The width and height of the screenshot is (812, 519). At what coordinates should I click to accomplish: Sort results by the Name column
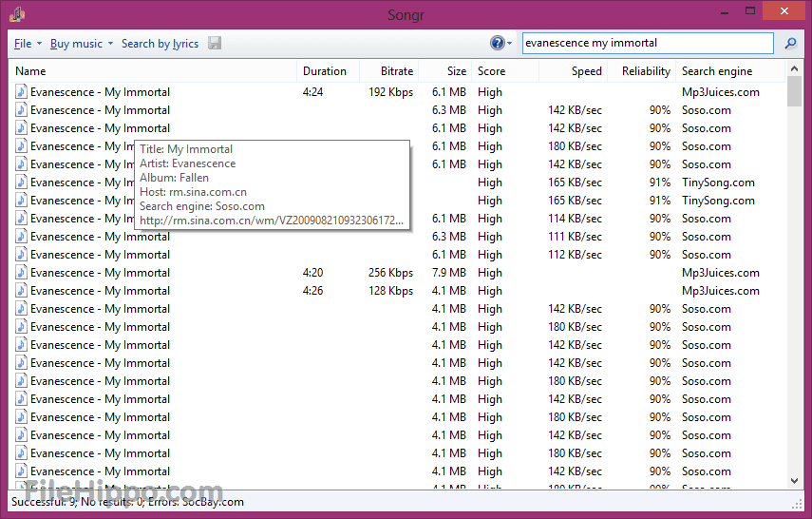(152, 71)
